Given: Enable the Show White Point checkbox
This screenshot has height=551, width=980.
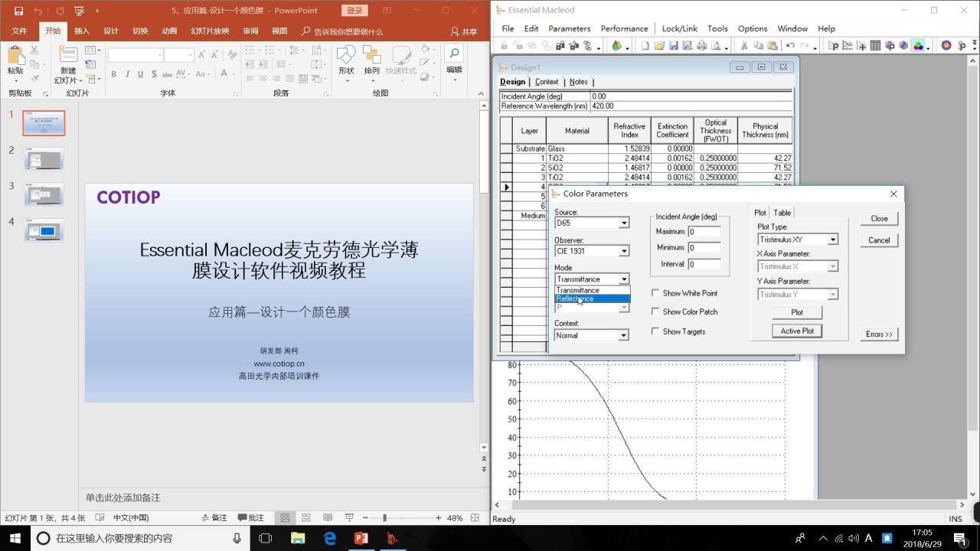Looking at the screenshot, I should pos(655,293).
